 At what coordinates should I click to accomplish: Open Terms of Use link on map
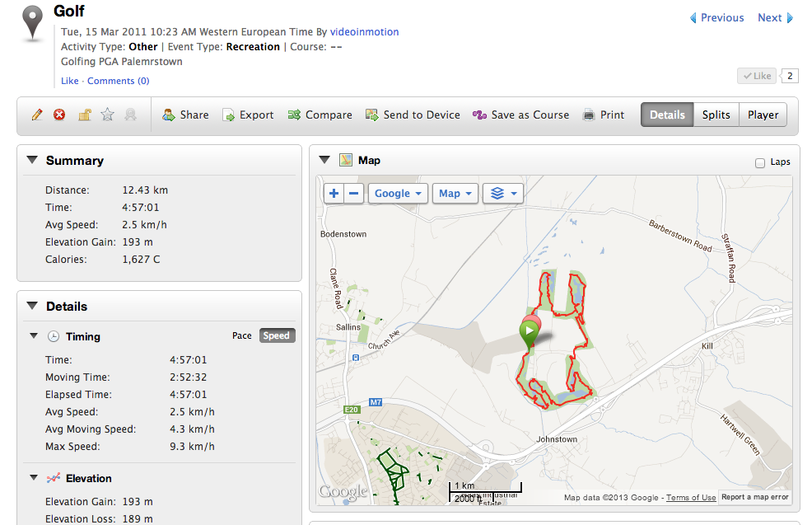coord(691,498)
